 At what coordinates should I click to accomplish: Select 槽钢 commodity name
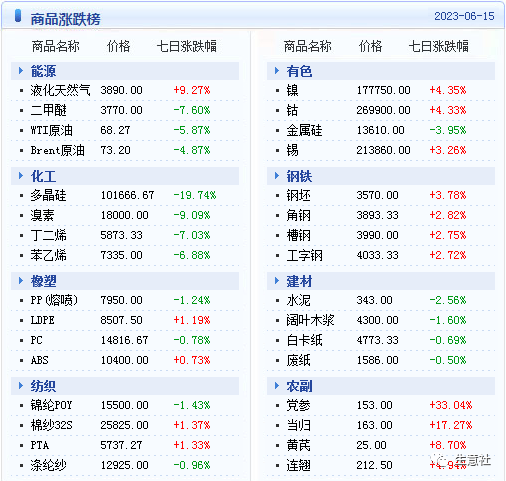pos(298,235)
